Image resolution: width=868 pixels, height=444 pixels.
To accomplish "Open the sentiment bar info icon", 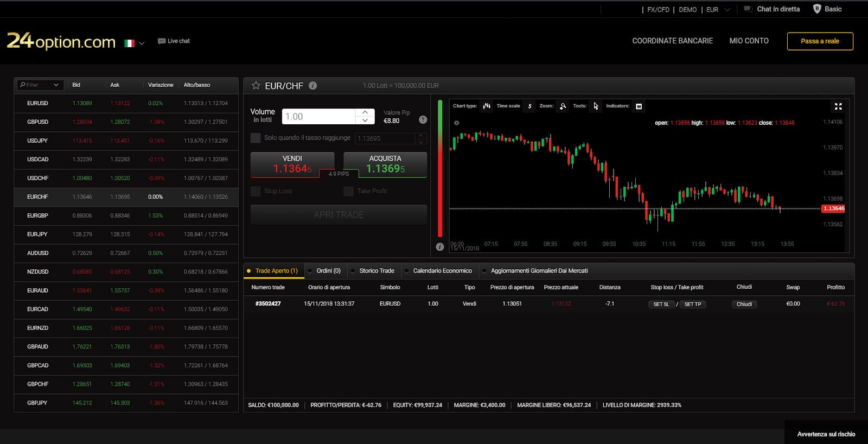I will (x=440, y=247).
